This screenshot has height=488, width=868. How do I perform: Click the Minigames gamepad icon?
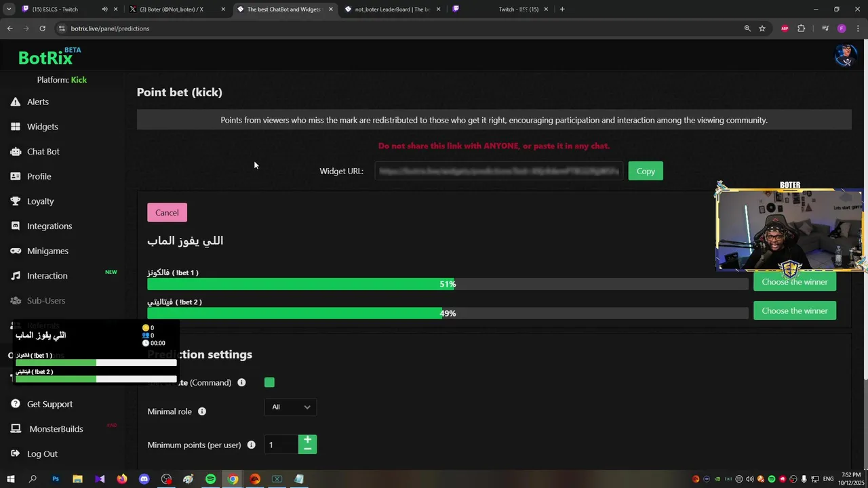15,251
